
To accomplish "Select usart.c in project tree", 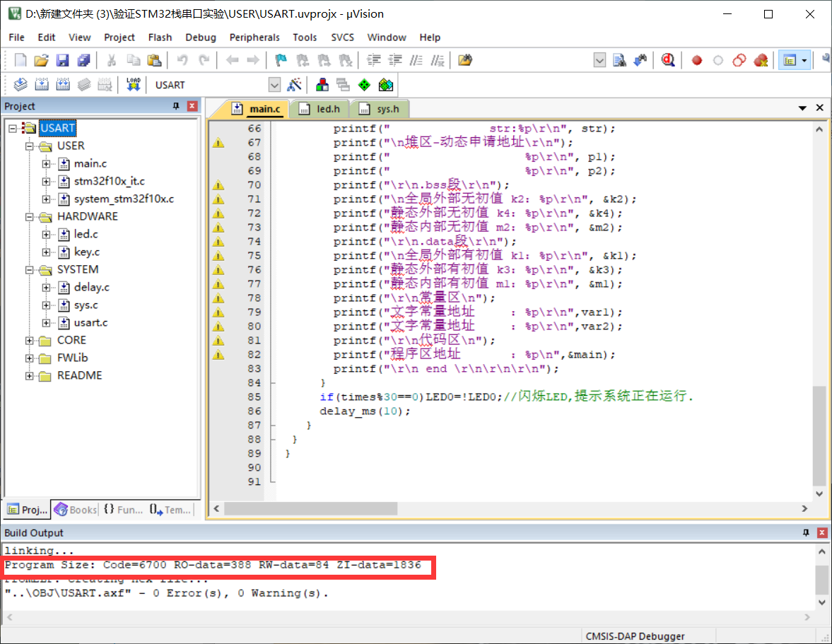I will pyautogui.click(x=90, y=322).
